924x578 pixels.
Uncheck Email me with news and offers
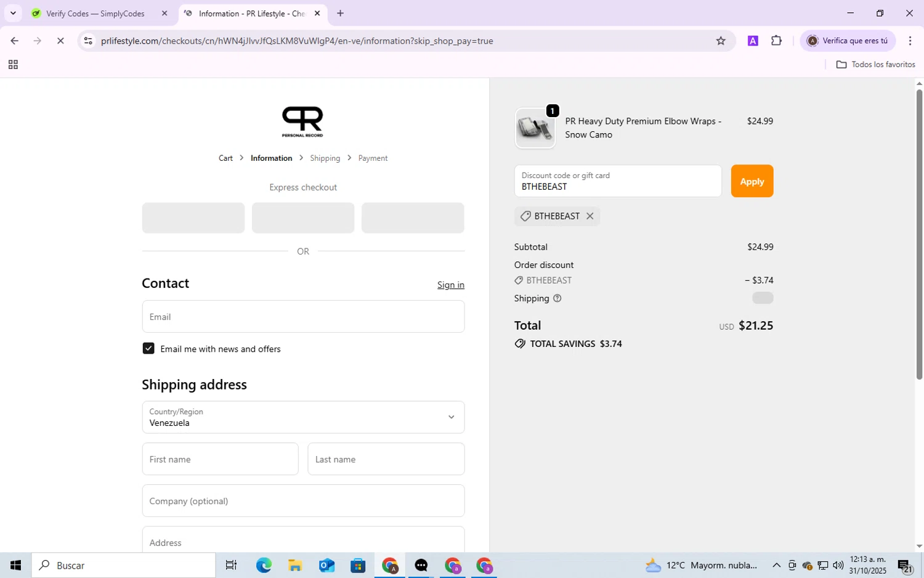[x=148, y=349]
